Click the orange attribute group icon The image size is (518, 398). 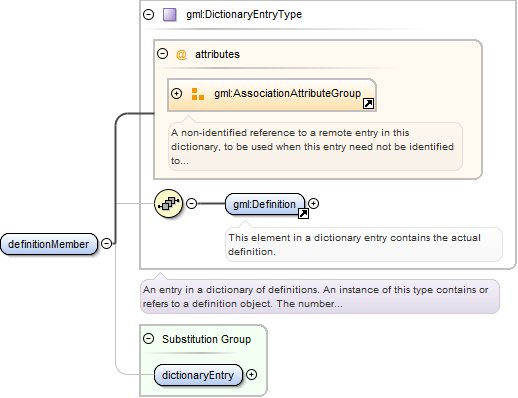tap(198, 94)
